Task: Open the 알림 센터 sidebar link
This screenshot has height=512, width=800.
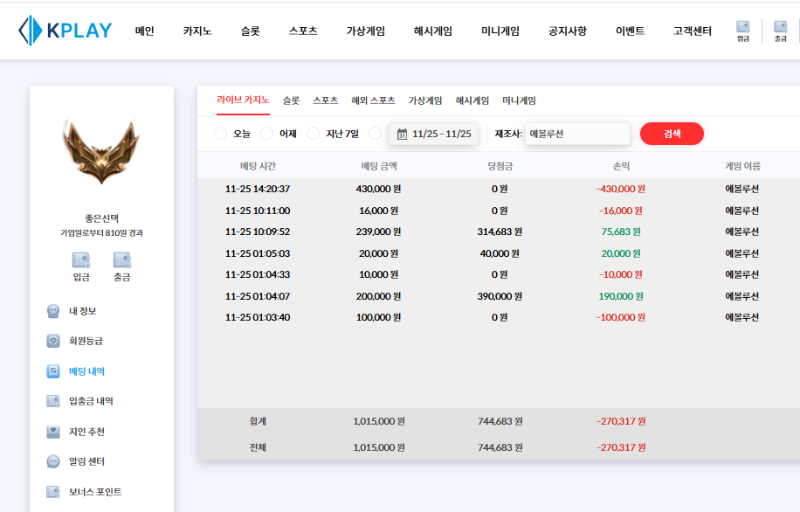Action: click(x=87, y=461)
